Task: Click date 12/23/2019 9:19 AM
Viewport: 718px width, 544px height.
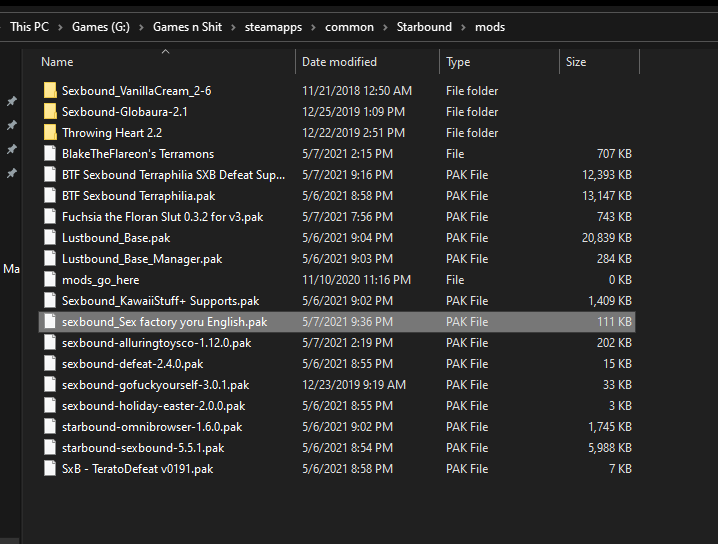Action: coord(354,385)
